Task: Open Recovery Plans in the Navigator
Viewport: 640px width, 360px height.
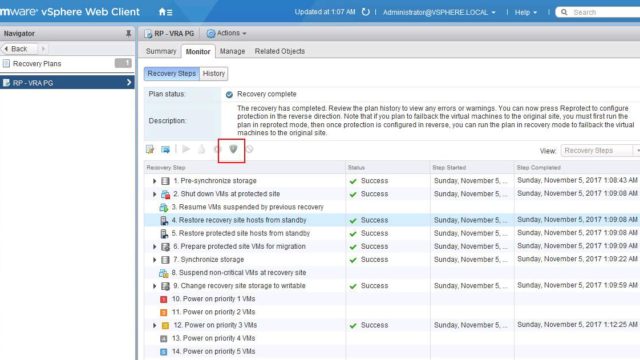Action: [67, 64]
